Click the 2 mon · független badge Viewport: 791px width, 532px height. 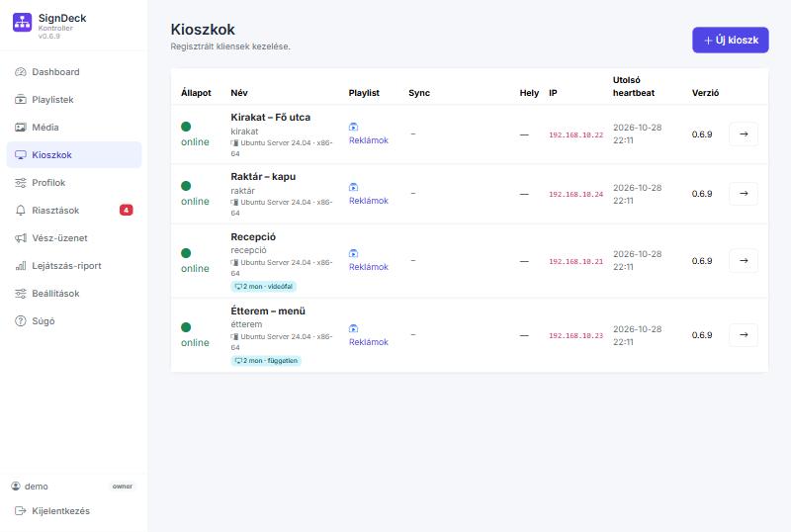(x=266, y=360)
